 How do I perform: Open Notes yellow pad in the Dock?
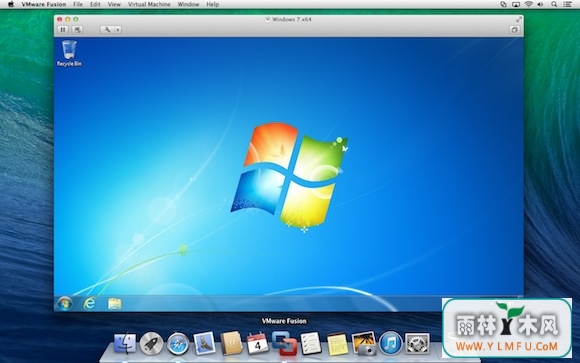pyautogui.click(x=337, y=344)
